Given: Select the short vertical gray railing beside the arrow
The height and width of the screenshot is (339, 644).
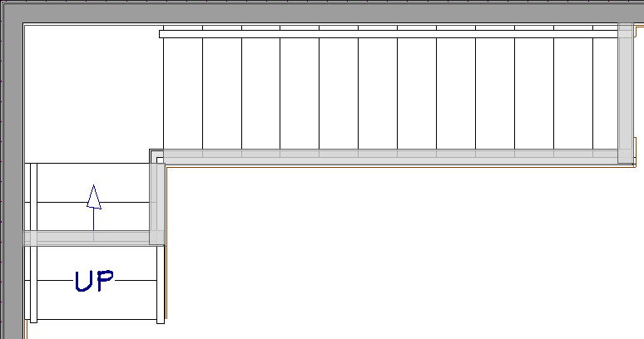Looking at the screenshot, I should click(157, 204).
